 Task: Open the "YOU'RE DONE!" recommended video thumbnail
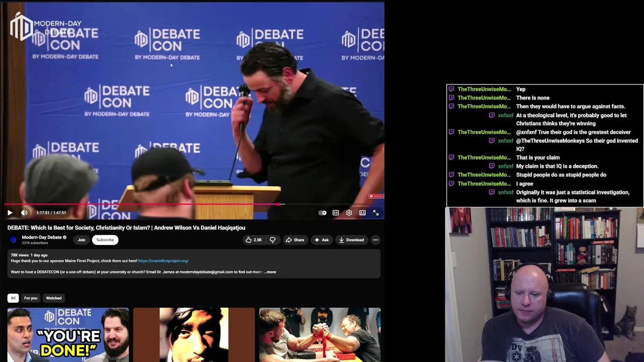point(68,335)
